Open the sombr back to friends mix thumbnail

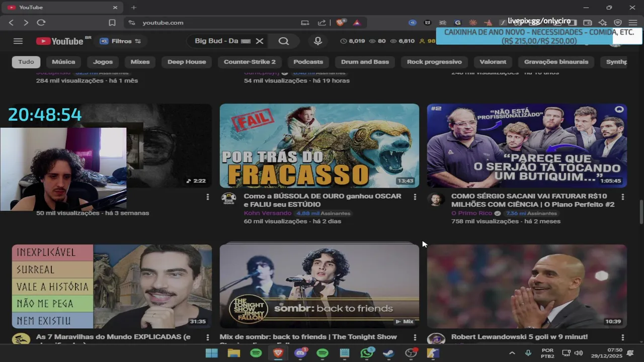click(319, 287)
